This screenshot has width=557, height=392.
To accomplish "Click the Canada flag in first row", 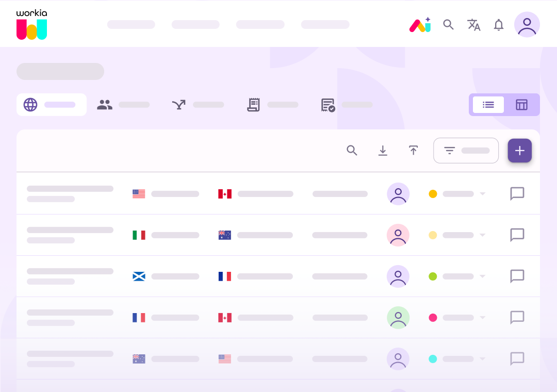I will point(225,194).
